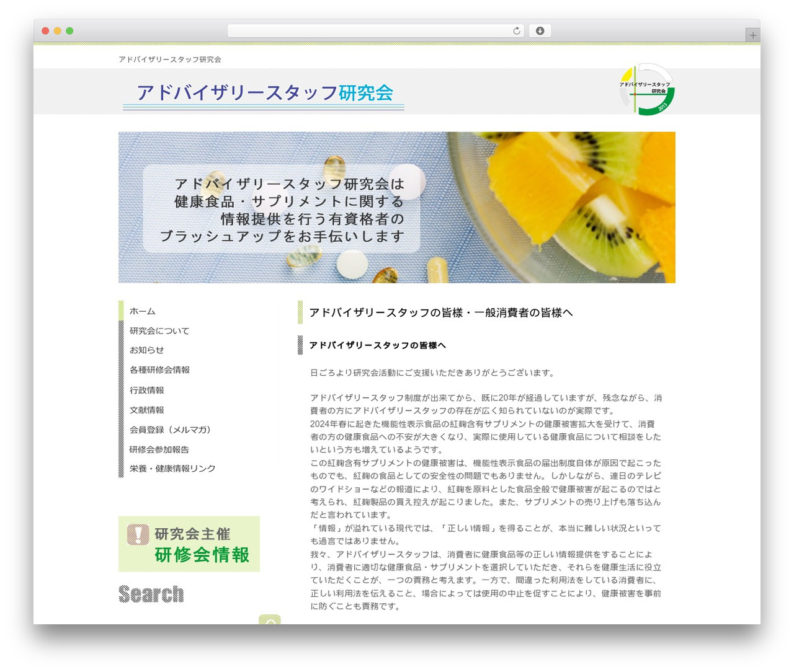Screen dimensions: 794x672
Task: Click the hero image with kiwi and supplements
Action: [397, 207]
